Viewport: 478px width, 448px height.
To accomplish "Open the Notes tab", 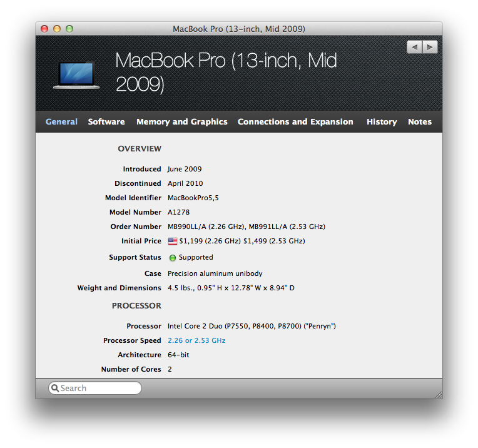I will (420, 121).
